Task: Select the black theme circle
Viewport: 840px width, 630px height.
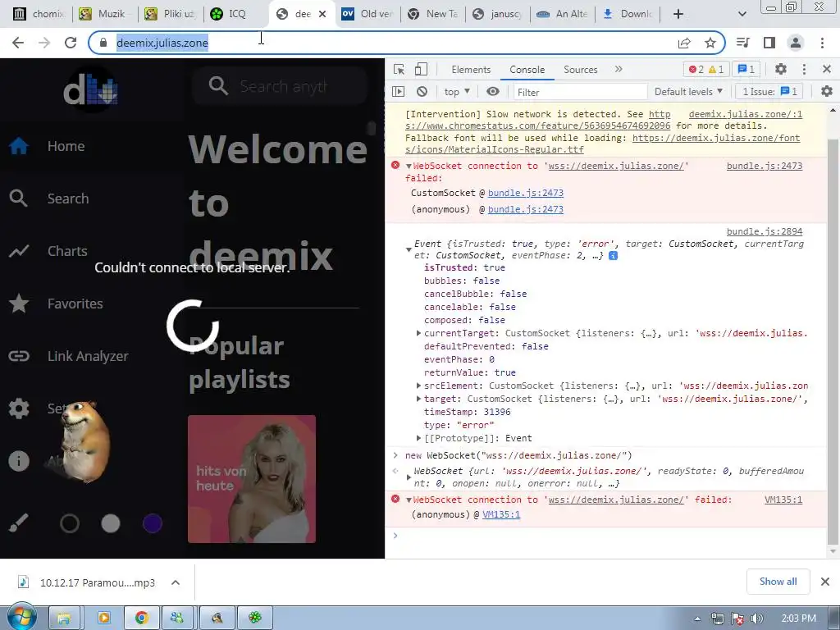Action: click(70, 523)
